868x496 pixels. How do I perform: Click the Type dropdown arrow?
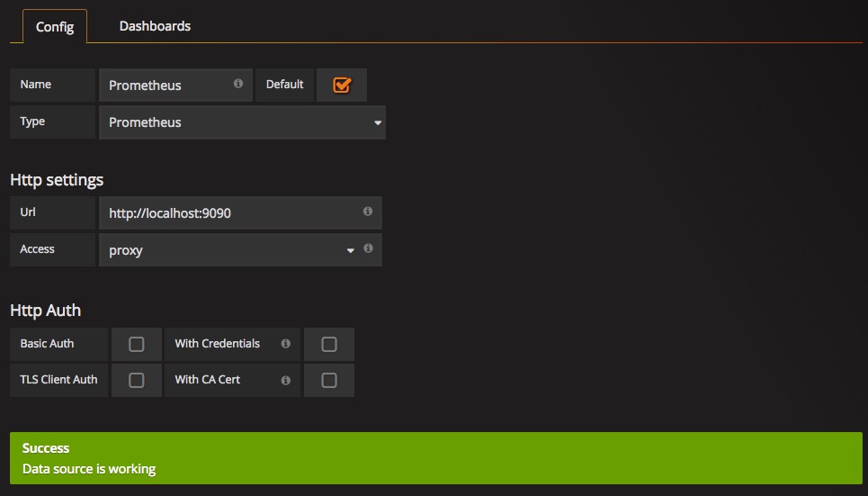point(378,122)
